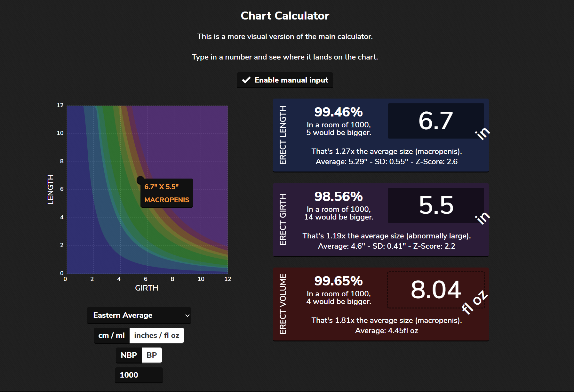Click the erect length input showing 6.7
Screen dimensions: 574x392
tap(436, 121)
